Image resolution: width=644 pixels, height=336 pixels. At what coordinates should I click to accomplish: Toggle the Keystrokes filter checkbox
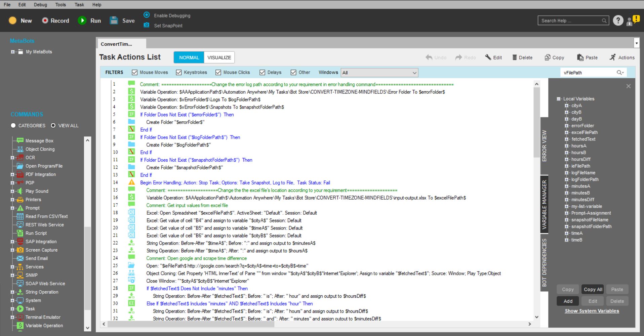(179, 72)
